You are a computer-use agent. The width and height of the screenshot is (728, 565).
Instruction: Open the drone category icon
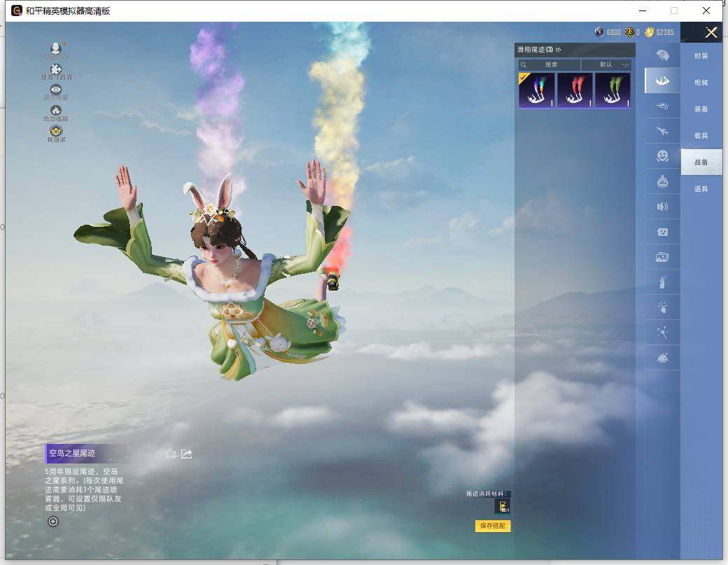(662, 106)
